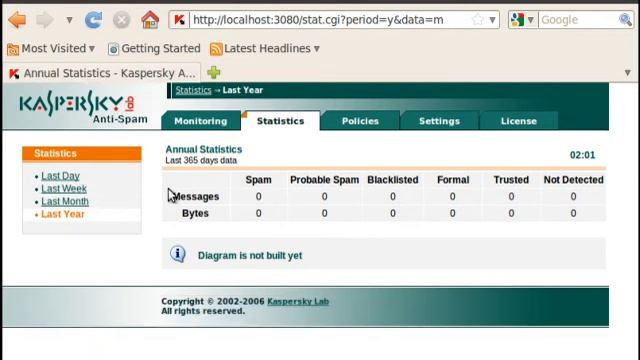Click the info icon beside Diagram message

(178, 254)
